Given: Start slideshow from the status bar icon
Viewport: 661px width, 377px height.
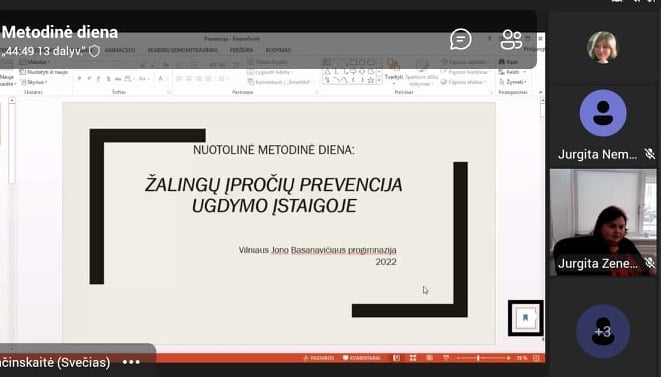Looking at the screenshot, I should coord(446,358).
